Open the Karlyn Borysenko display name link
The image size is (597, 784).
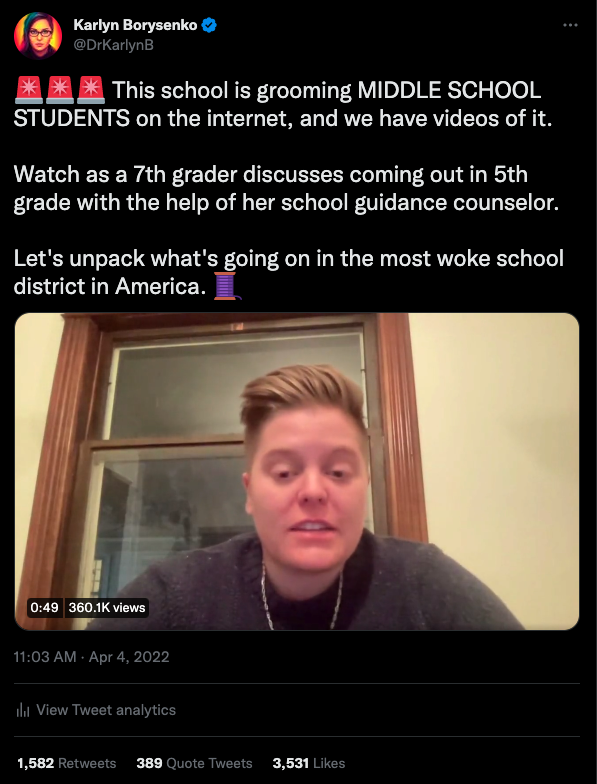coord(136,25)
